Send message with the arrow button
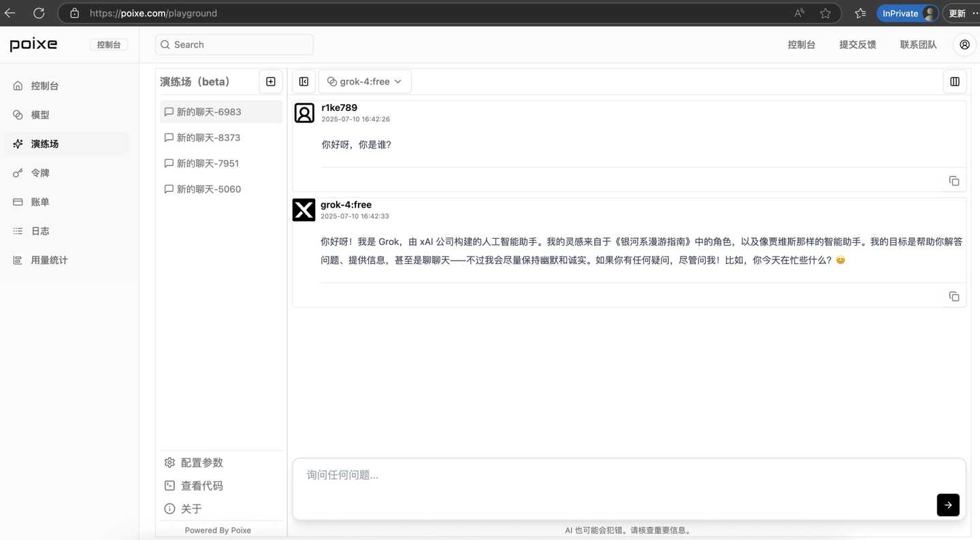980x540 pixels. point(948,505)
